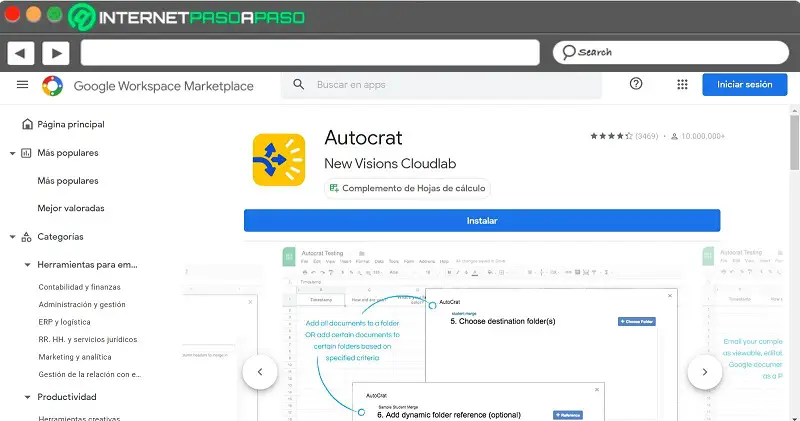Select Mejor valoradas in sidebar
800x421 pixels.
pyautogui.click(x=71, y=208)
